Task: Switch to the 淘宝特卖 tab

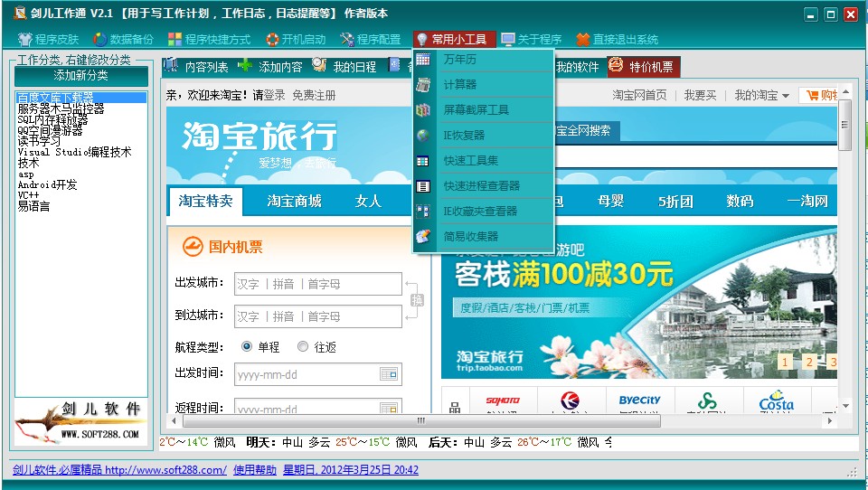Action: (x=205, y=201)
